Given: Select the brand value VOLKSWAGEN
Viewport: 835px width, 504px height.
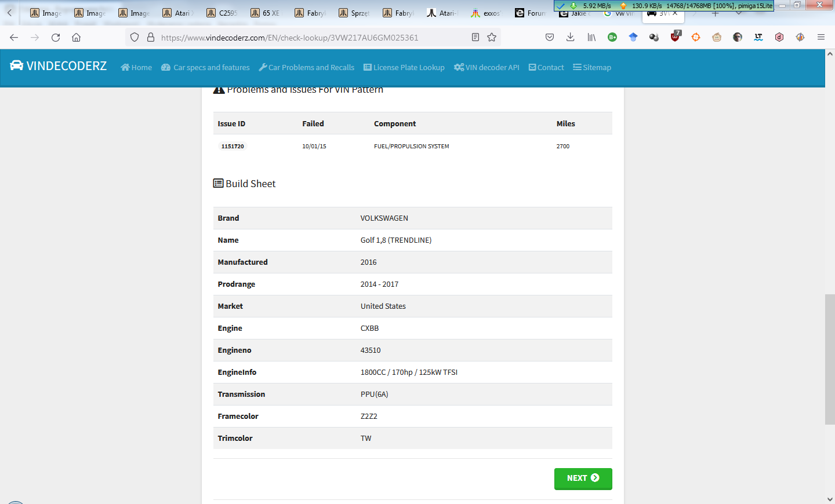Looking at the screenshot, I should coord(384,218).
